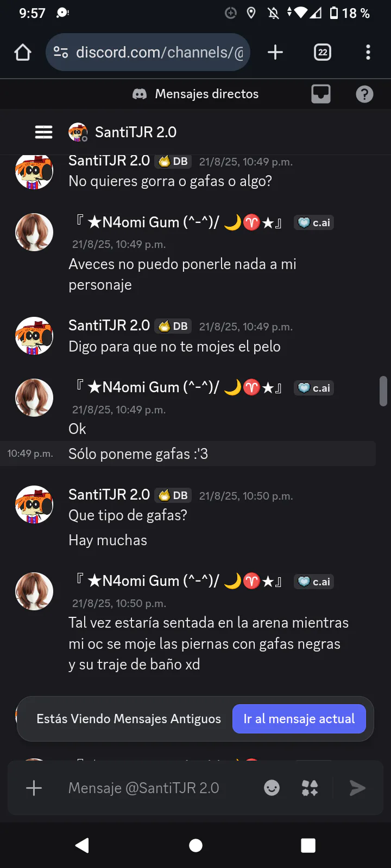Click N4omi Gum avatar on 'Ok' message
This screenshot has width=391, height=868.
point(34,398)
